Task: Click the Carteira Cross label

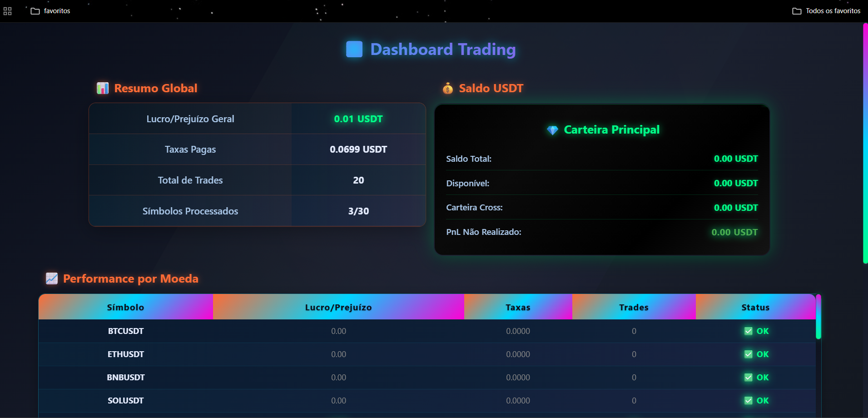Action: [x=474, y=208]
